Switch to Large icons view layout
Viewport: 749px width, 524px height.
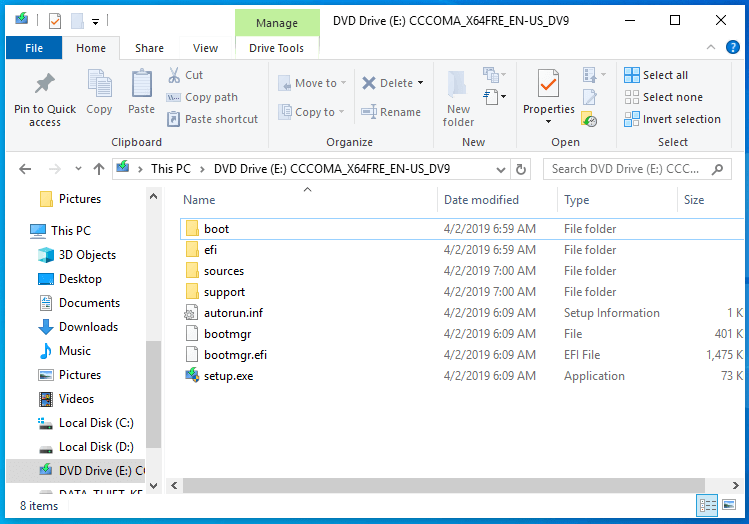pos(729,505)
